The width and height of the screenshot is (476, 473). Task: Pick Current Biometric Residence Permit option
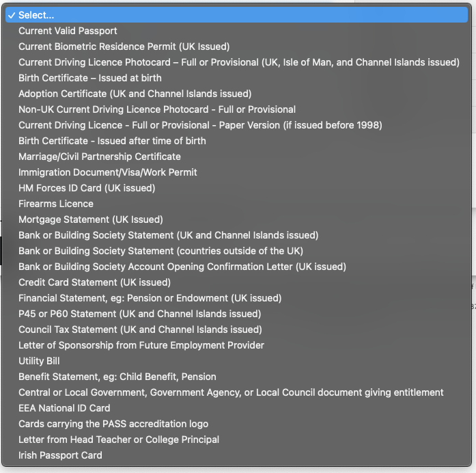[x=124, y=46]
